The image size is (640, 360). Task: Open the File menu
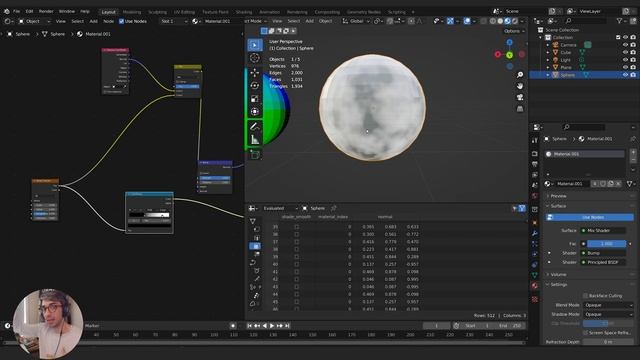click(x=16, y=11)
